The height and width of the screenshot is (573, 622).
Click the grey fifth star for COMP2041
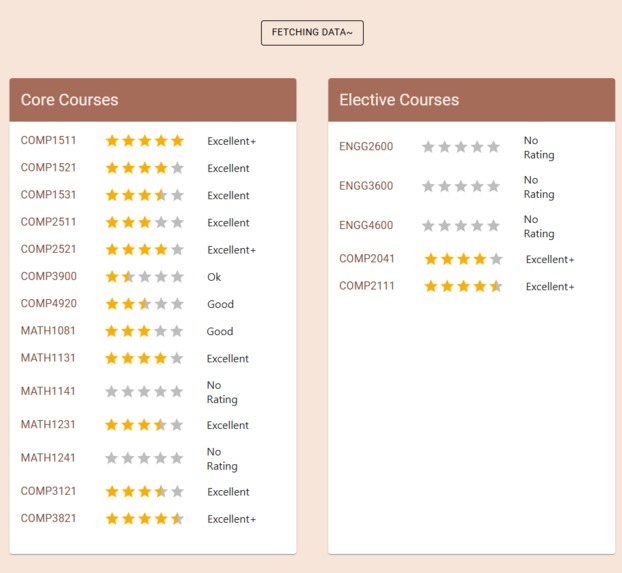click(x=496, y=259)
